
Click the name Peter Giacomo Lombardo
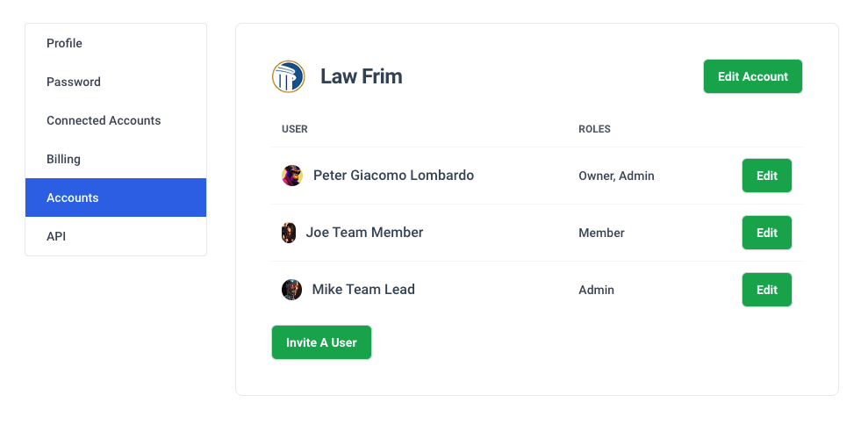click(x=393, y=176)
